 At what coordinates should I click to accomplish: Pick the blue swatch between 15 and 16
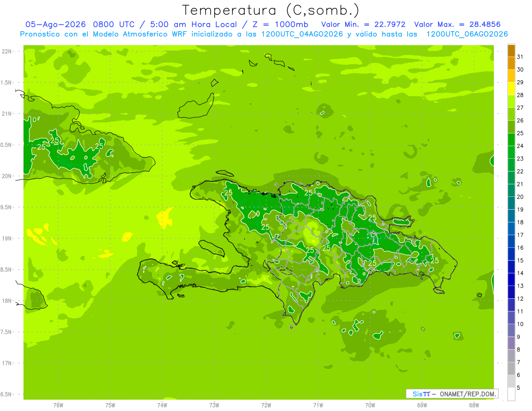(x=511, y=254)
